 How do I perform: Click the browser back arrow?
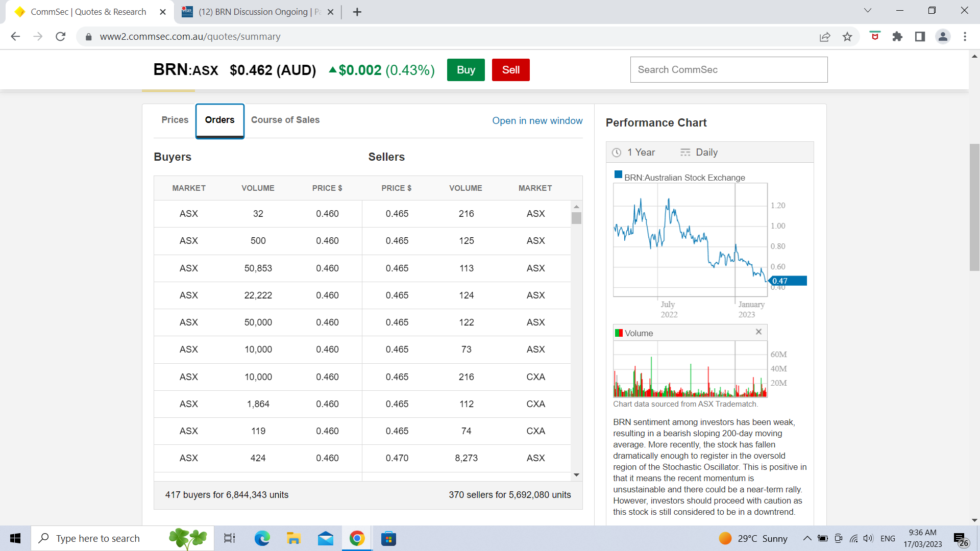pyautogui.click(x=15, y=36)
